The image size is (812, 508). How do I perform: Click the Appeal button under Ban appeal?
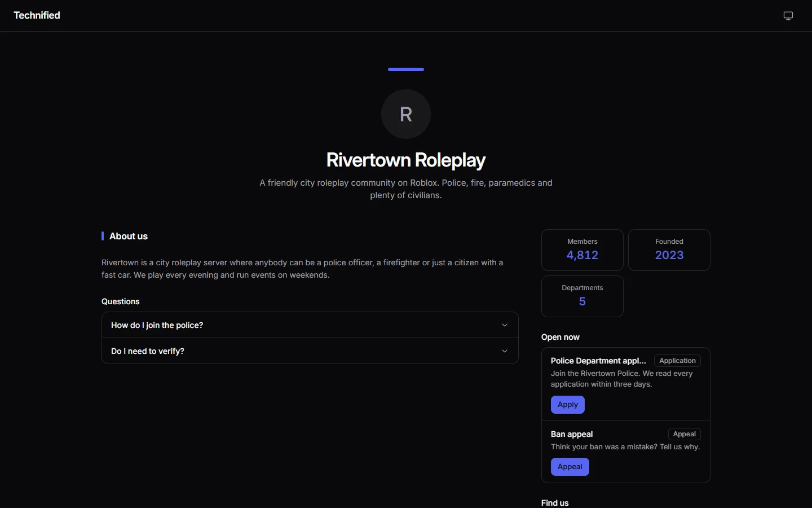click(570, 467)
